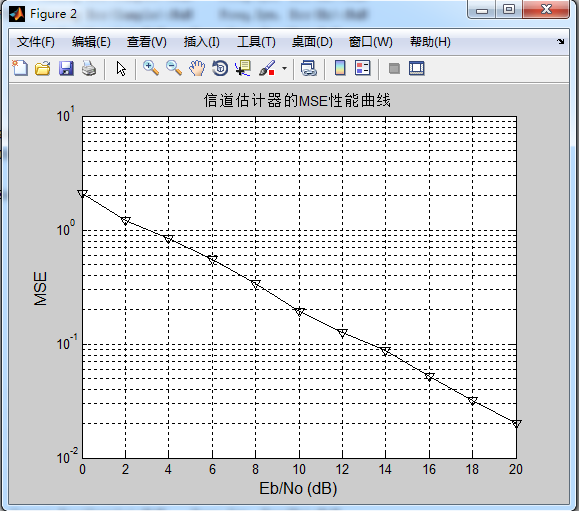
Task: Select the Brush data tool
Action: (267, 68)
